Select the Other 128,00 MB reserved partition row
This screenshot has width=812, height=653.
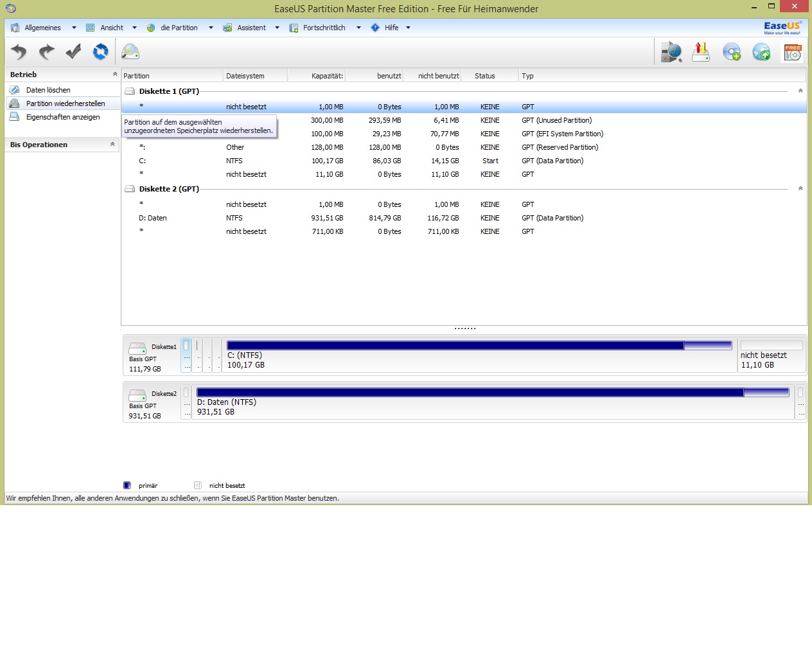pos(464,147)
